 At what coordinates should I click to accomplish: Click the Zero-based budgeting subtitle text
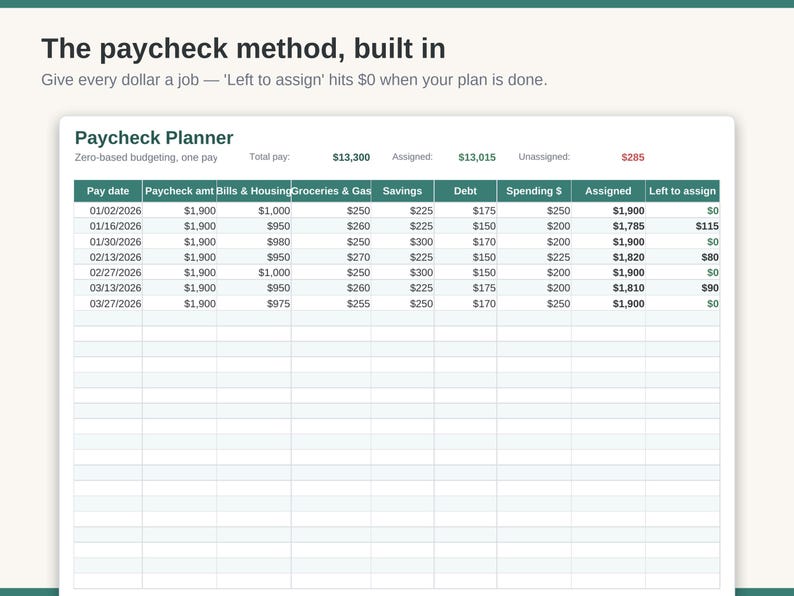coord(146,157)
